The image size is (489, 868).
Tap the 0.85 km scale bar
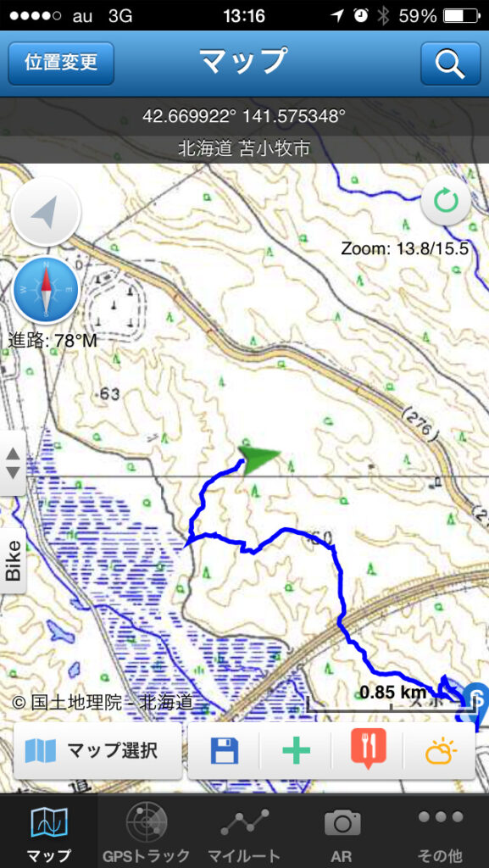tap(392, 698)
